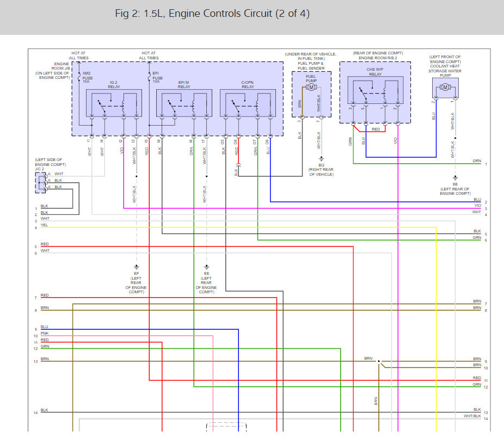Viewport: 504px width, 444px height.
Task: Click the IG 2 relay symbol
Action: 114,103
